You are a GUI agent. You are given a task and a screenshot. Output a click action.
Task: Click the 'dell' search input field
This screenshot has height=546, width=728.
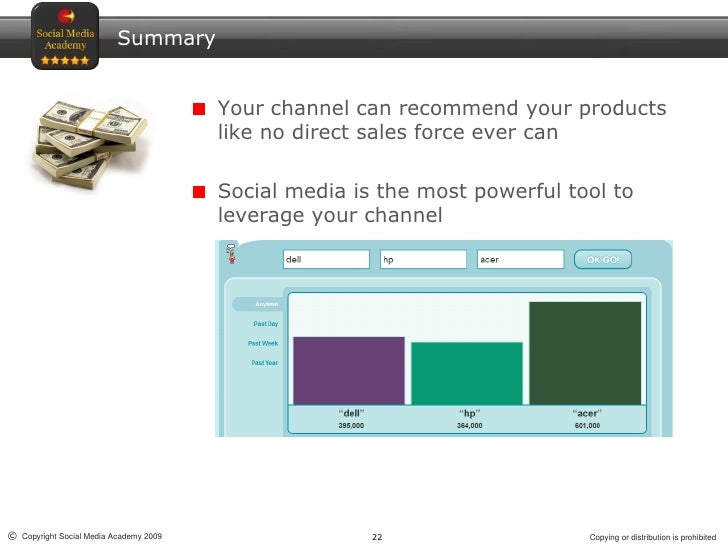[x=326, y=259]
